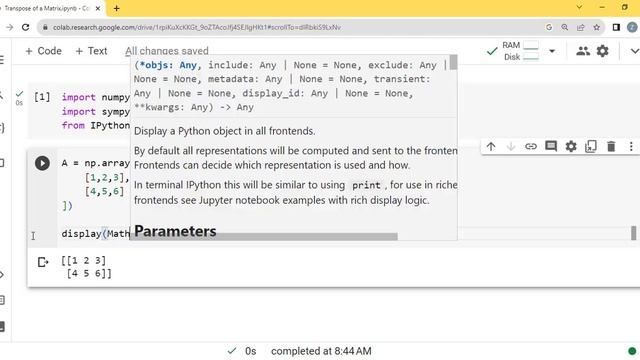
Task: Add a new Text cell
Action: 91,51
